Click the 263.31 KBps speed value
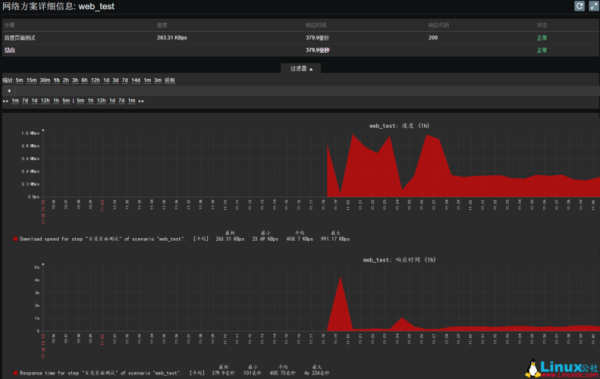This screenshot has width=600, height=379. point(172,38)
